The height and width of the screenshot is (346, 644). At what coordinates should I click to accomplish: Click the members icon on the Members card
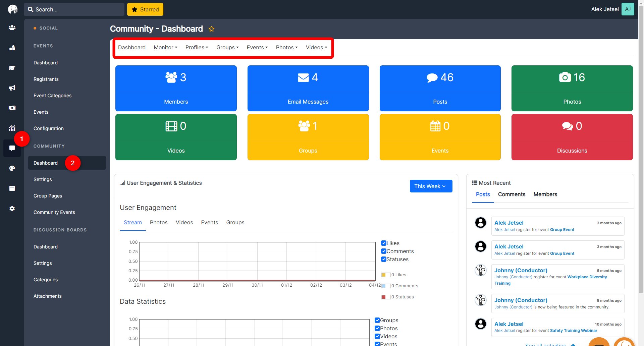pos(171,77)
